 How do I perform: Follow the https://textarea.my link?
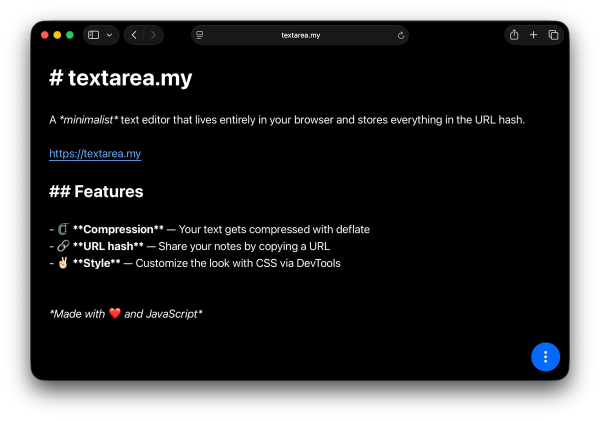pyautogui.click(x=95, y=154)
